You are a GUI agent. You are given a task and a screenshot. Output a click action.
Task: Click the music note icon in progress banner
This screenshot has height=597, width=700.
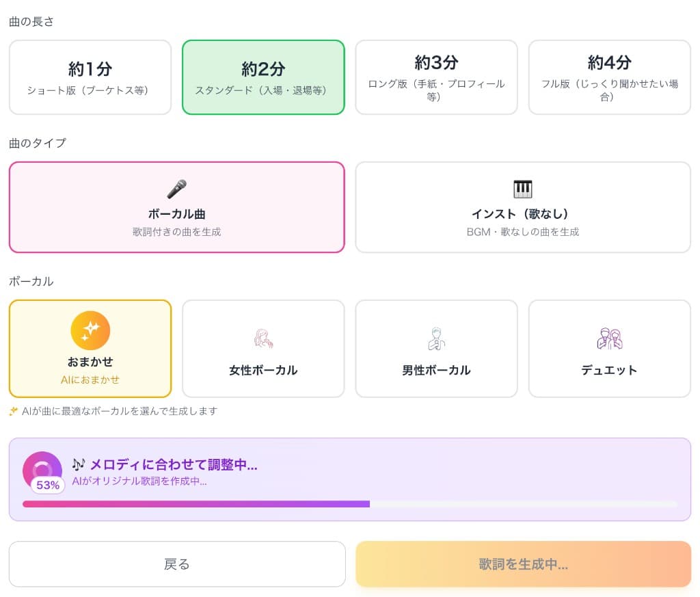click(78, 464)
